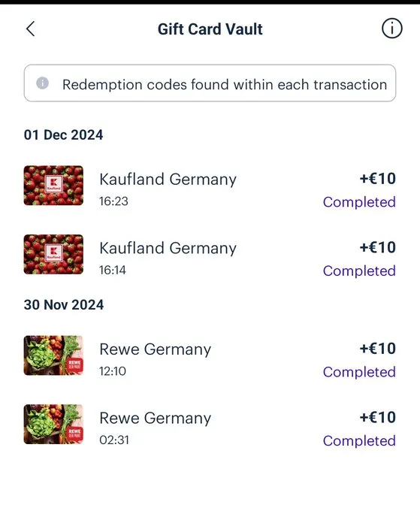Click Completed status for the 02:31 Rewe card

tap(359, 441)
